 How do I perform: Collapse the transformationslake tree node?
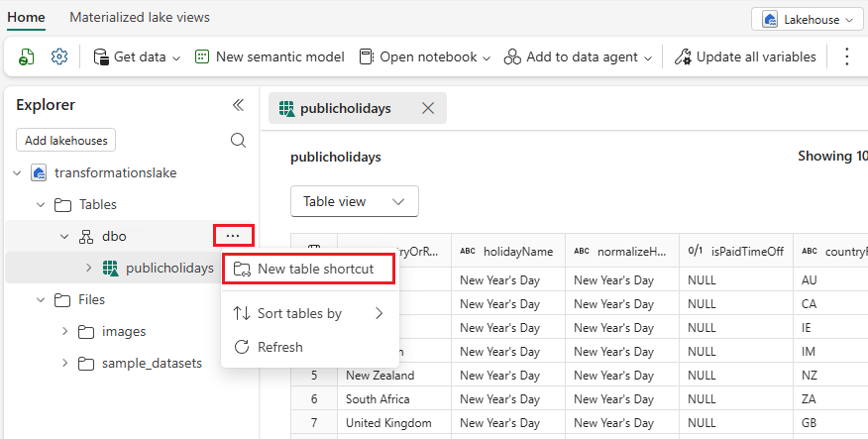point(17,173)
